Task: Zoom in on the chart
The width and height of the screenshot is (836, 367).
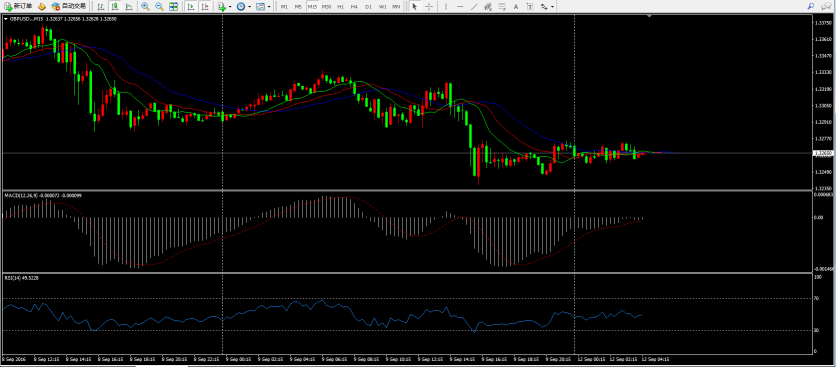Action: pos(145,6)
